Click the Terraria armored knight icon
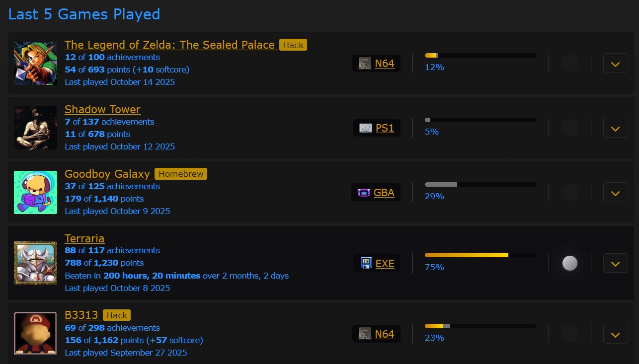Viewport: 639px width, 364px height. point(35,263)
